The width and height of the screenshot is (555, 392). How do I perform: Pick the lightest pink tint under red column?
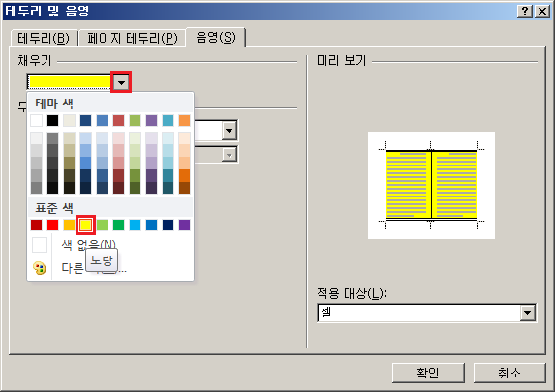click(118, 138)
